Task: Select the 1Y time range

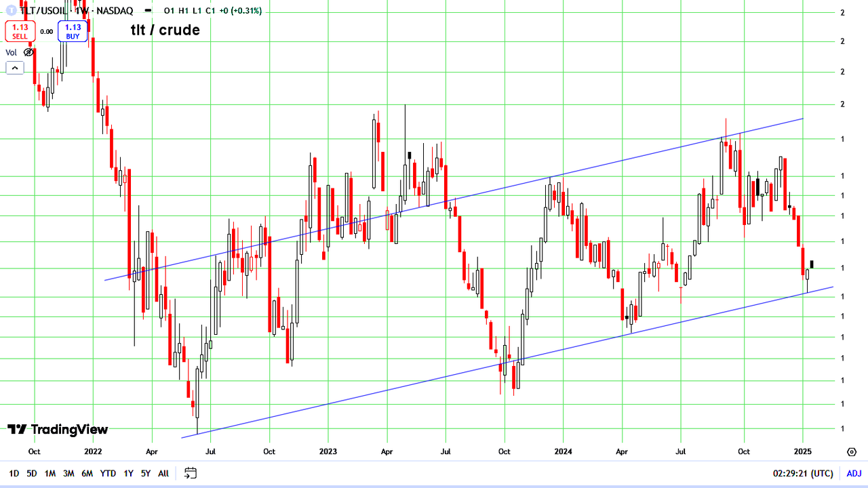Action: click(x=128, y=473)
